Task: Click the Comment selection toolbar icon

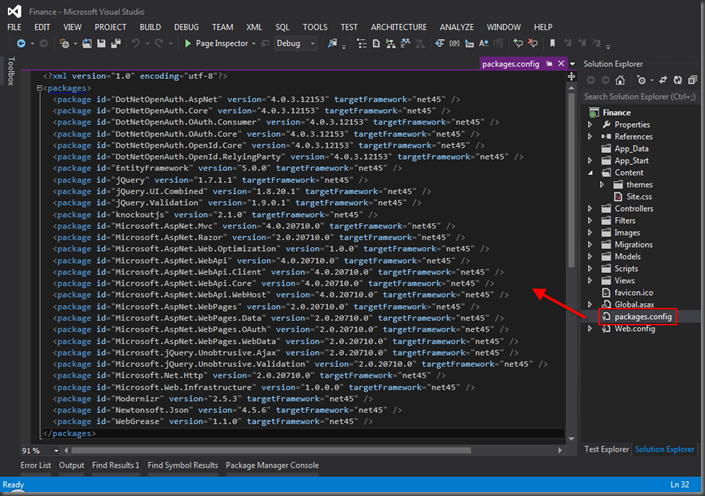Action: coord(518,44)
